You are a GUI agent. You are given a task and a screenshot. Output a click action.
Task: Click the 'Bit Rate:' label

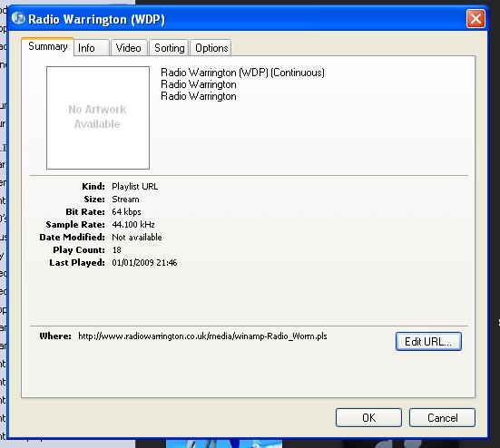[85, 212]
